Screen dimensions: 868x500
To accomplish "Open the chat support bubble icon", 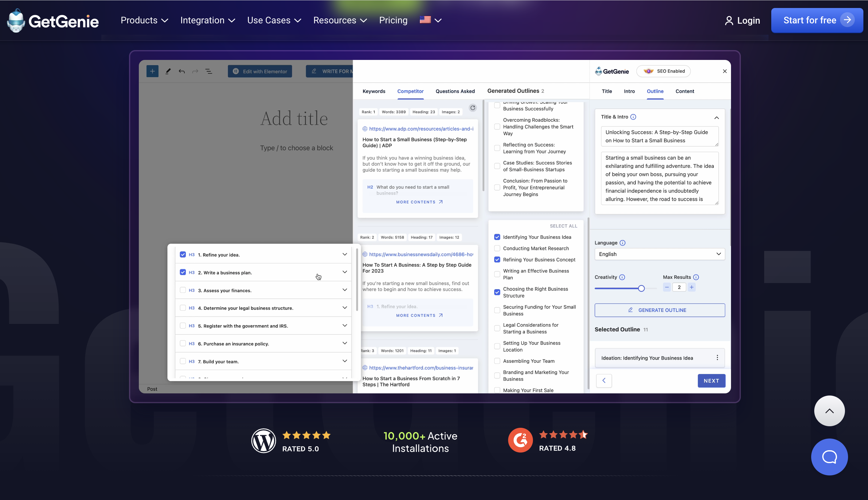I will tap(829, 457).
